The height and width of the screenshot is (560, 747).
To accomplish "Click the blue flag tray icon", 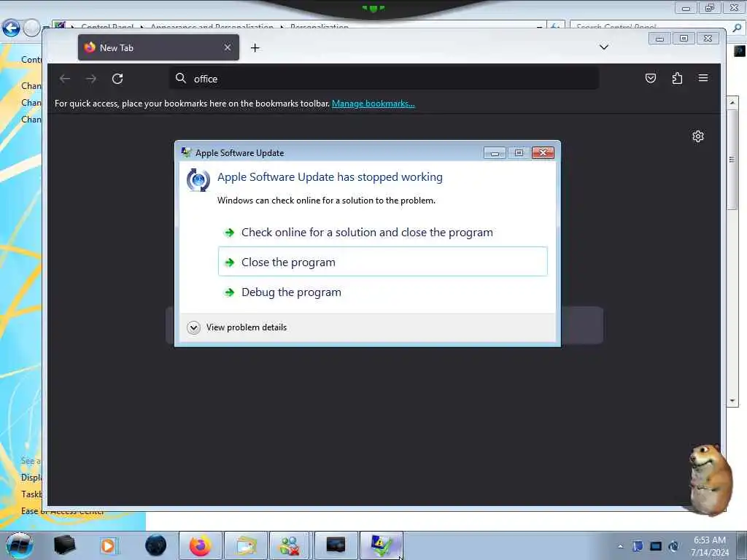I will coord(638,546).
